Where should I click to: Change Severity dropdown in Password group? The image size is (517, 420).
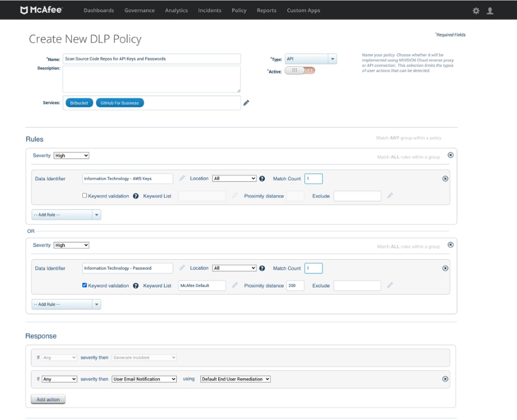71,245
